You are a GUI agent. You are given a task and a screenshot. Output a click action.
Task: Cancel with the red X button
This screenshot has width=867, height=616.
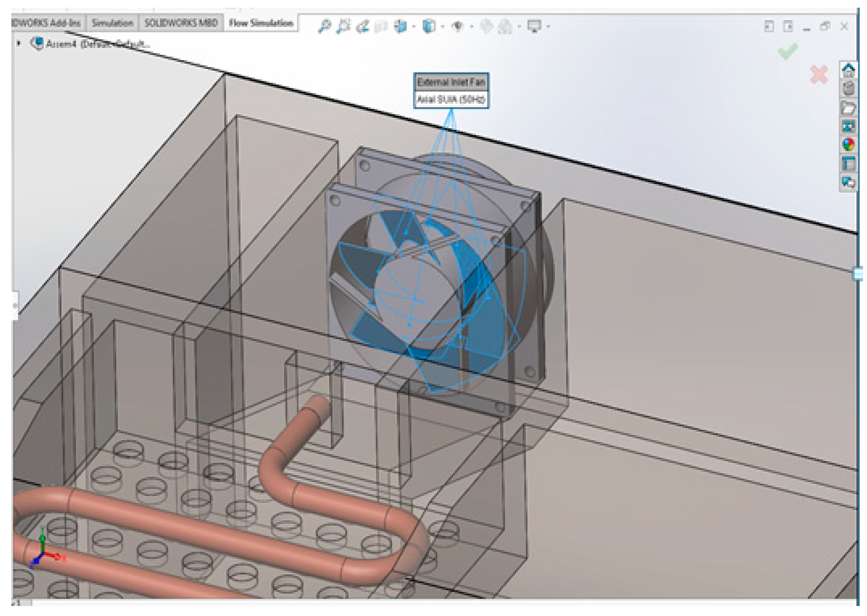pyautogui.click(x=819, y=75)
